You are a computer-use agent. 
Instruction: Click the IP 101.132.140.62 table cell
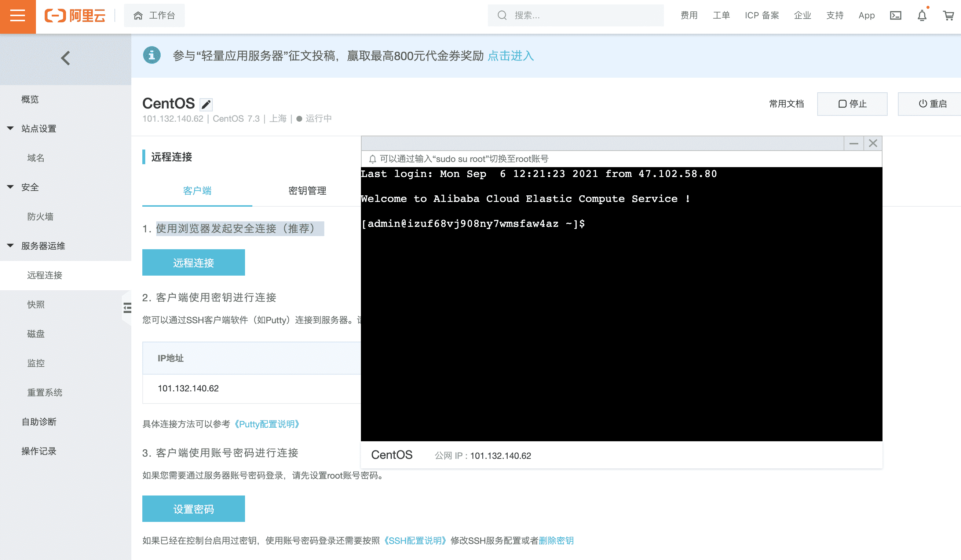pos(252,388)
